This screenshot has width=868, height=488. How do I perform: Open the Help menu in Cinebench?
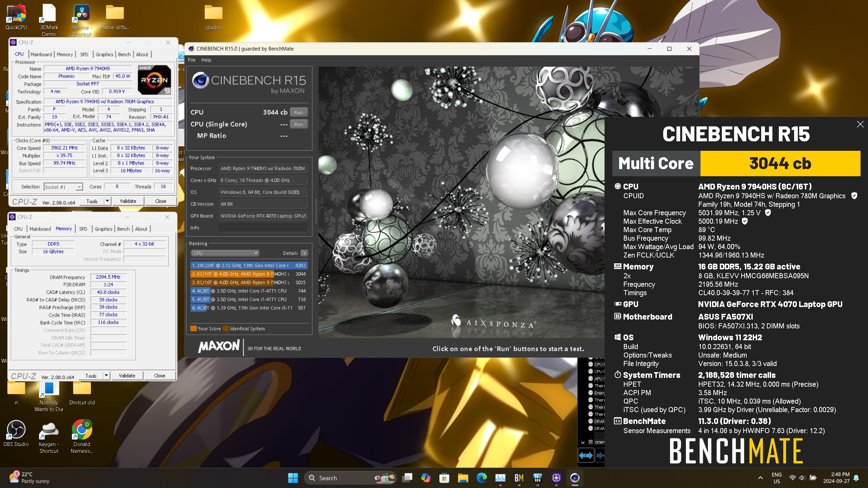(x=206, y=60)
